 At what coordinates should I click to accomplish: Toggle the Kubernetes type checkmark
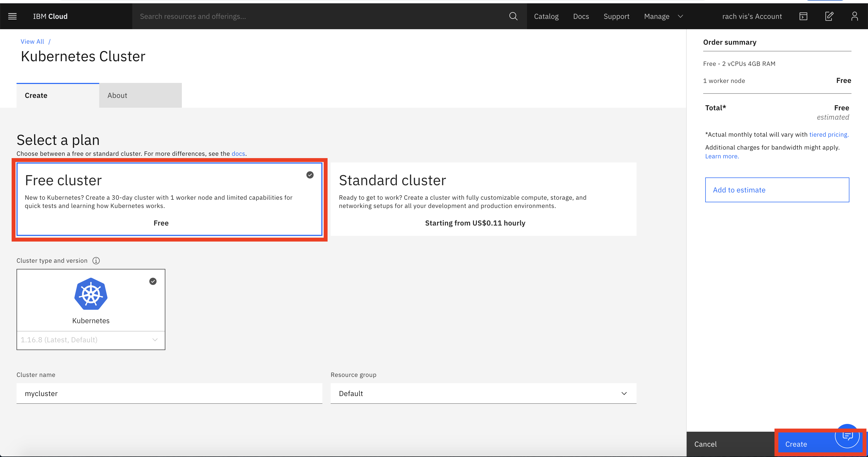[153, 281]
